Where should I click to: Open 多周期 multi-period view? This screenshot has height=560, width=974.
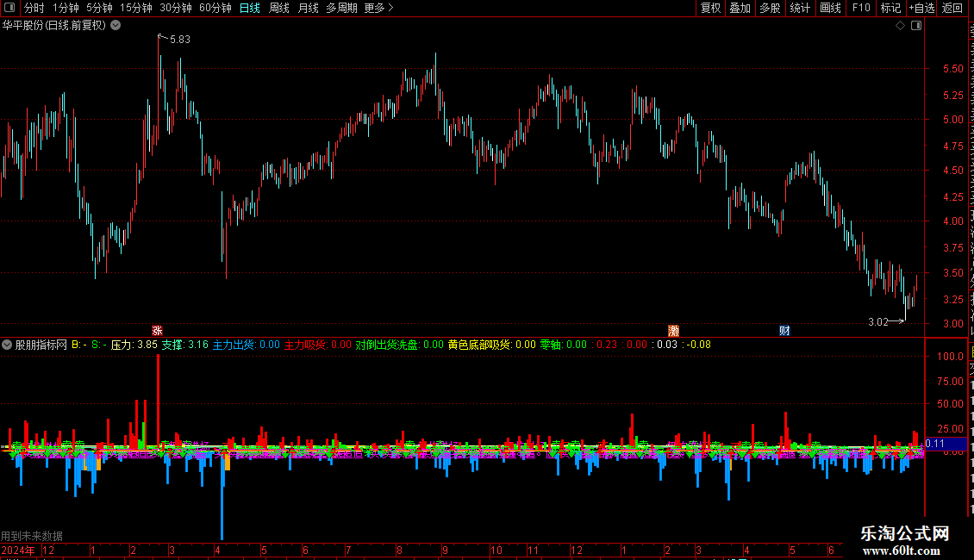tap(341, 8)
